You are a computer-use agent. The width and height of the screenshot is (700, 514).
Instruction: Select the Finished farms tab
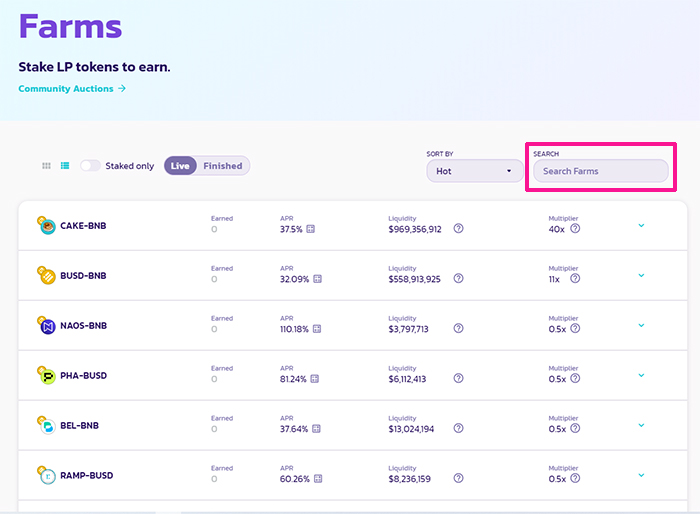(223, 166)
